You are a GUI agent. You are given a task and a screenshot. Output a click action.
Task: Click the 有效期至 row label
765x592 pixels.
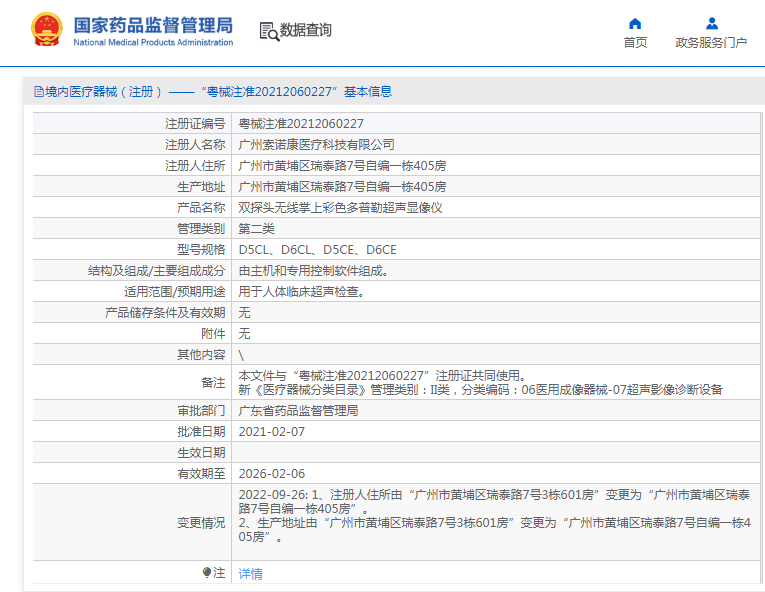coord(201,474)
